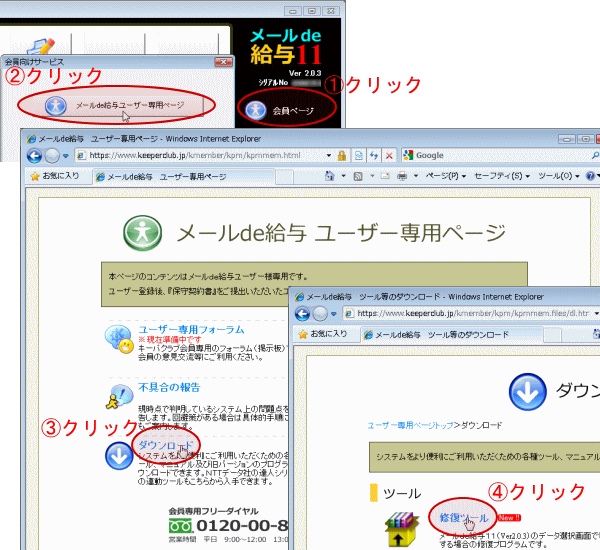This screenshot has height=550, width=600.
Task: Click the blue download arrow icon beside ダウンロード
Action: point(119,456)
